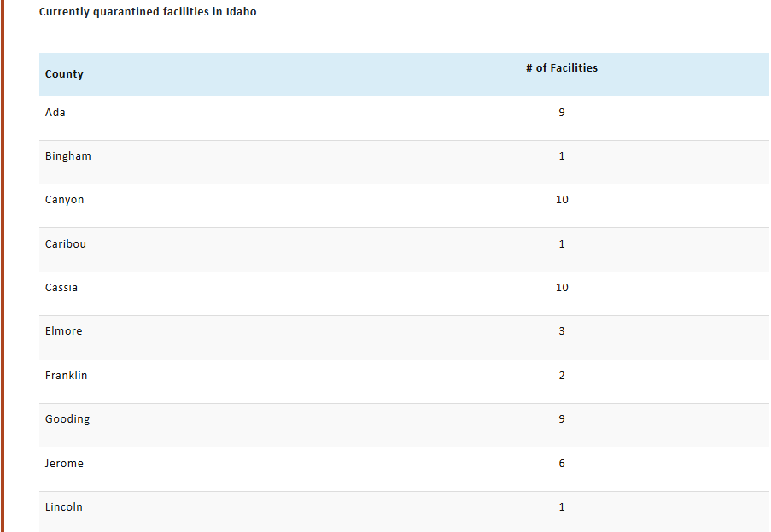Click facilities count 1 in Caribou row
Screen dimensions: 771x532
(x=562, y=244)
